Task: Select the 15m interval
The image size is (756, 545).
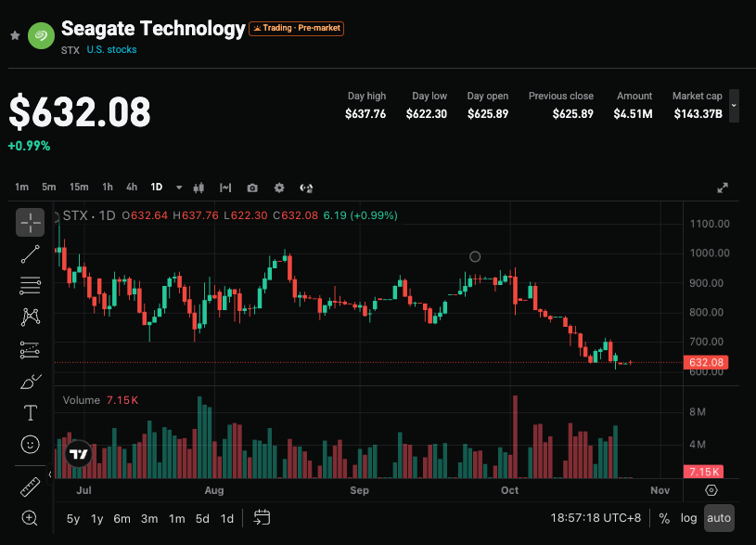Action: (x=79, y=188)
